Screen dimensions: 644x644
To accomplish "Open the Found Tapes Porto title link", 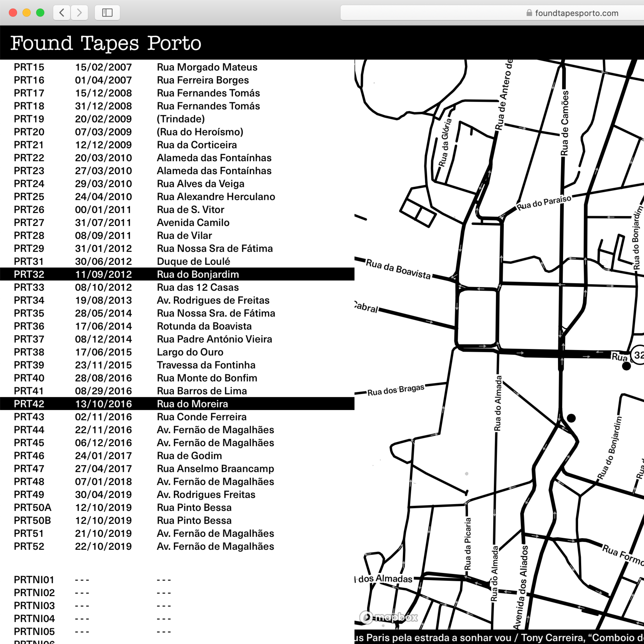I will 106,43.
